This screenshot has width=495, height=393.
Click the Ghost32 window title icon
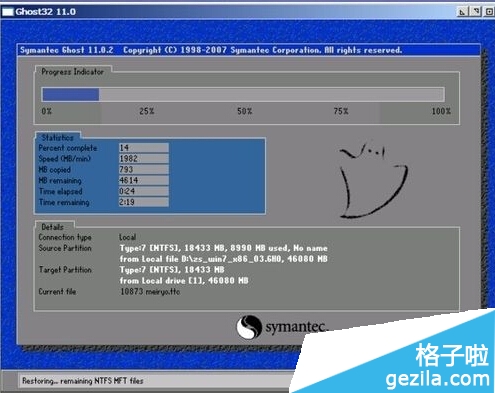[8, 12]
